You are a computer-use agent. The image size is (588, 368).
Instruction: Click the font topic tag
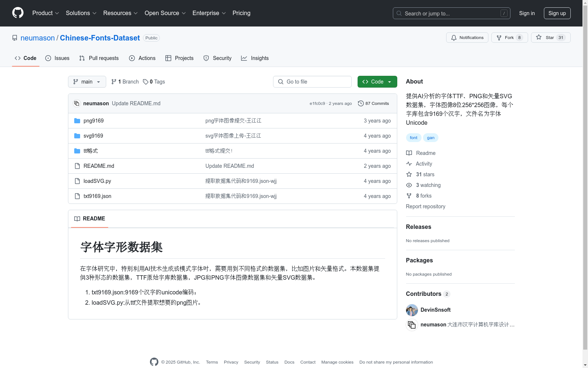click(413, 138)
